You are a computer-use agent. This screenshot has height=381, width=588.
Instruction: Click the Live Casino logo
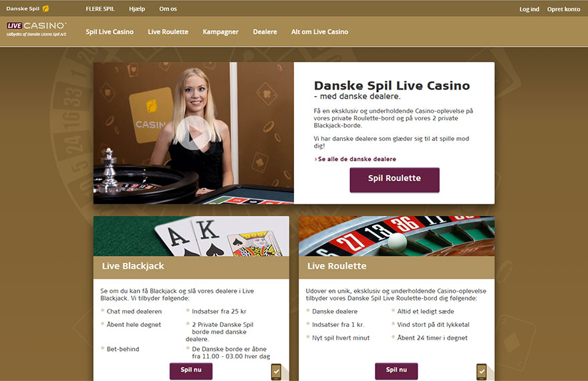(36, 29)
